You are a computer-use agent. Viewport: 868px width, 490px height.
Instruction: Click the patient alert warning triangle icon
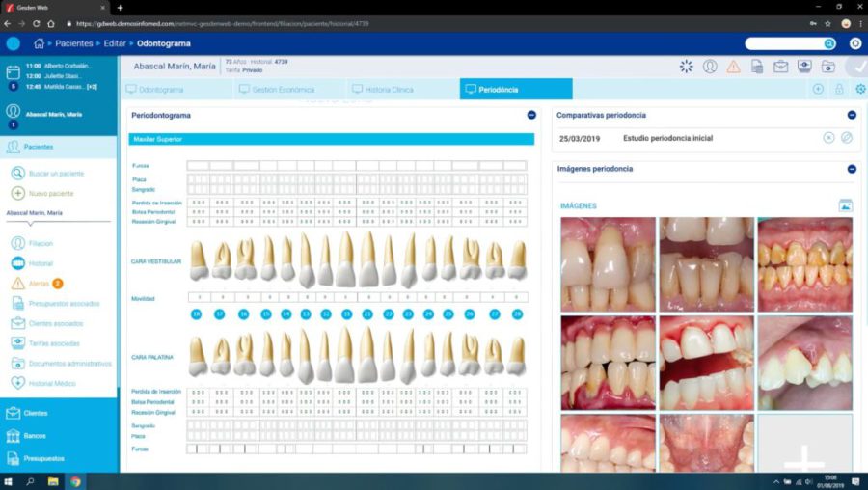(x=733, y=67)
